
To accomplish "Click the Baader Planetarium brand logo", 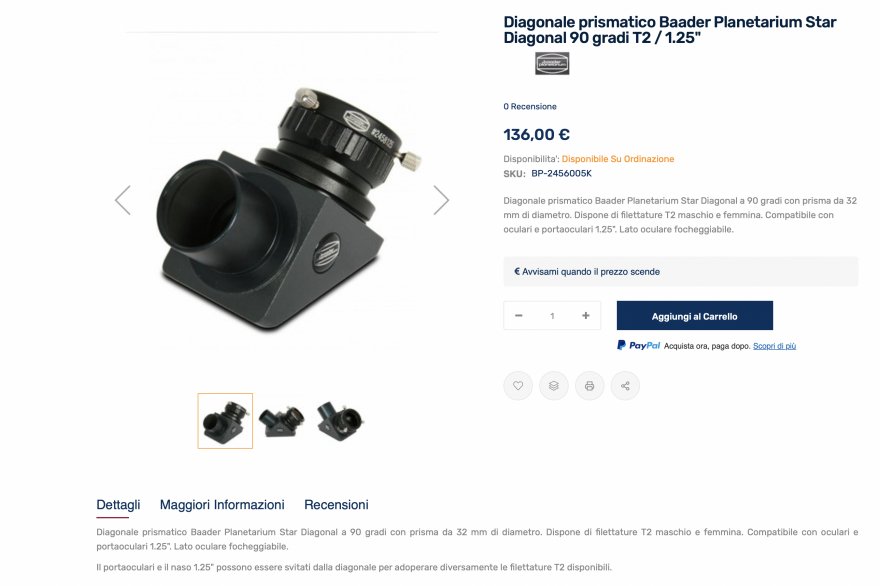I will click(552, 63).
